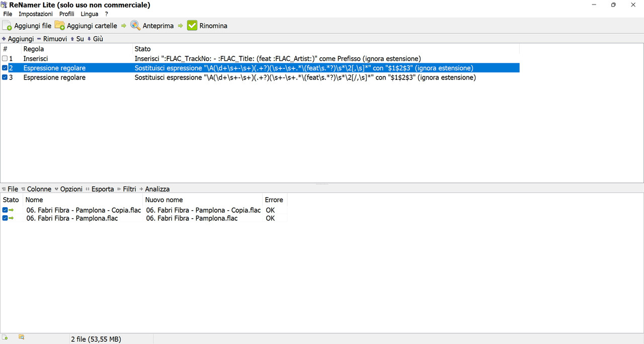Select the 'Inserisci' rule name
This screenshot has height=344, width=644.
(x=36, y=58)
